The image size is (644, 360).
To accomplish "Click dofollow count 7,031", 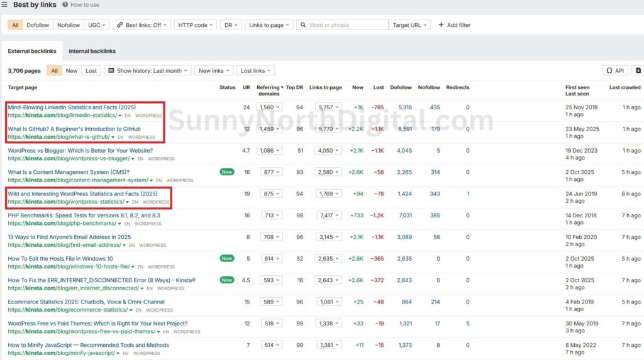I will coord(406,215).
